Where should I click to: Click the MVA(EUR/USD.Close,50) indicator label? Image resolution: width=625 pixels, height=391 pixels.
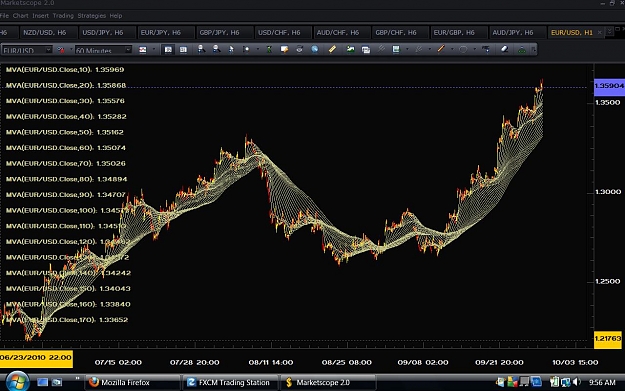65,132
